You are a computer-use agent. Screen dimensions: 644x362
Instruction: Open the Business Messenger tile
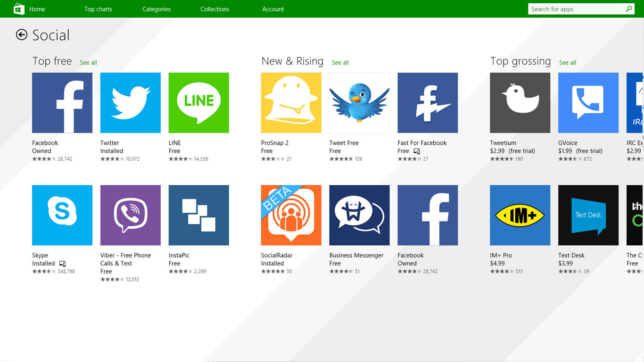[x=360, y=215]
